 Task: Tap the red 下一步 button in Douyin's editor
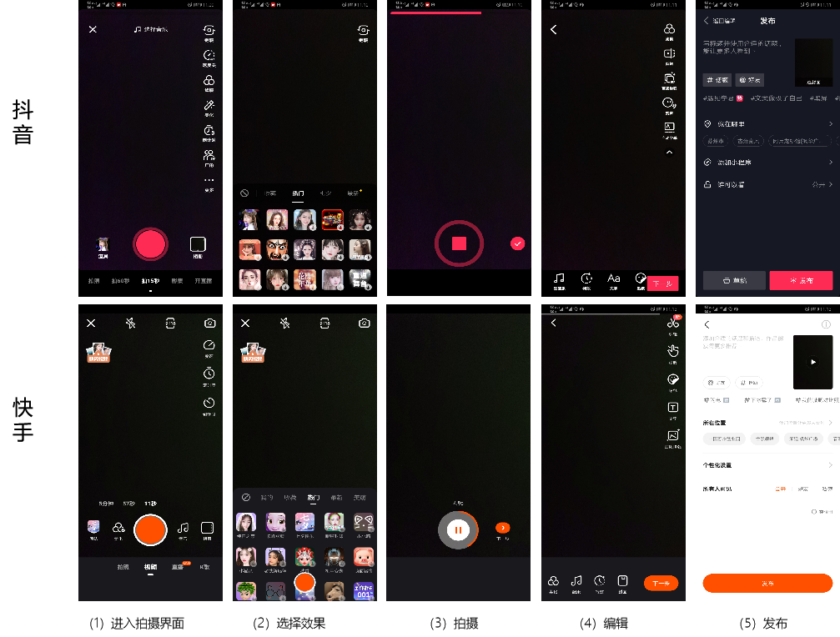pos(662,283)
